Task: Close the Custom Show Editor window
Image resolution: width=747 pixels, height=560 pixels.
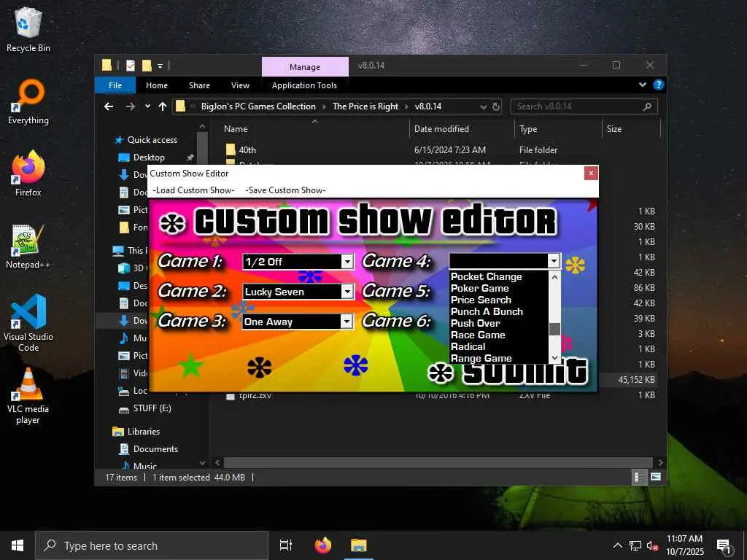Action: pos(591,173)
